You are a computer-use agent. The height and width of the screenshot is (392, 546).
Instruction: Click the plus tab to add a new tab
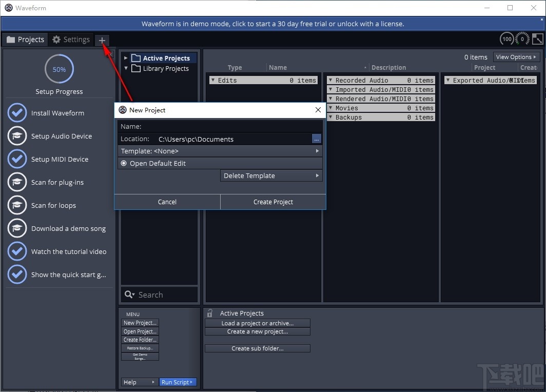[x=102, y=40]
